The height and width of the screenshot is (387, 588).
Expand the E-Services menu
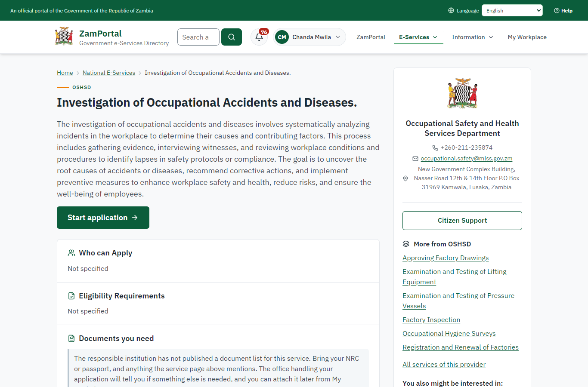(x=418, y=37)
